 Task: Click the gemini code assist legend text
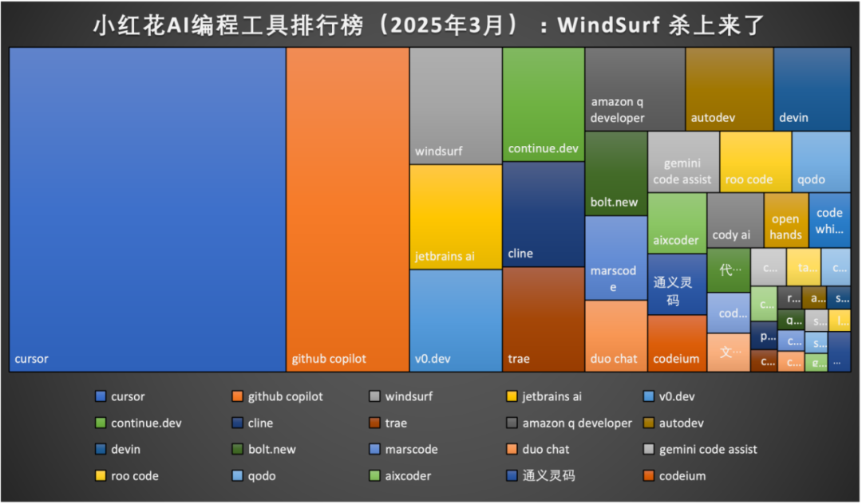tap(708, 449)
